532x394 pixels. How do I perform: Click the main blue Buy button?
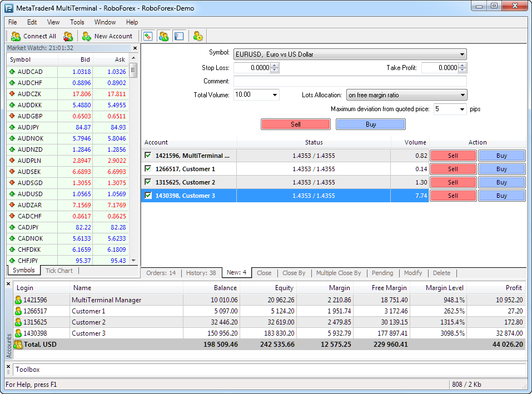371,124
